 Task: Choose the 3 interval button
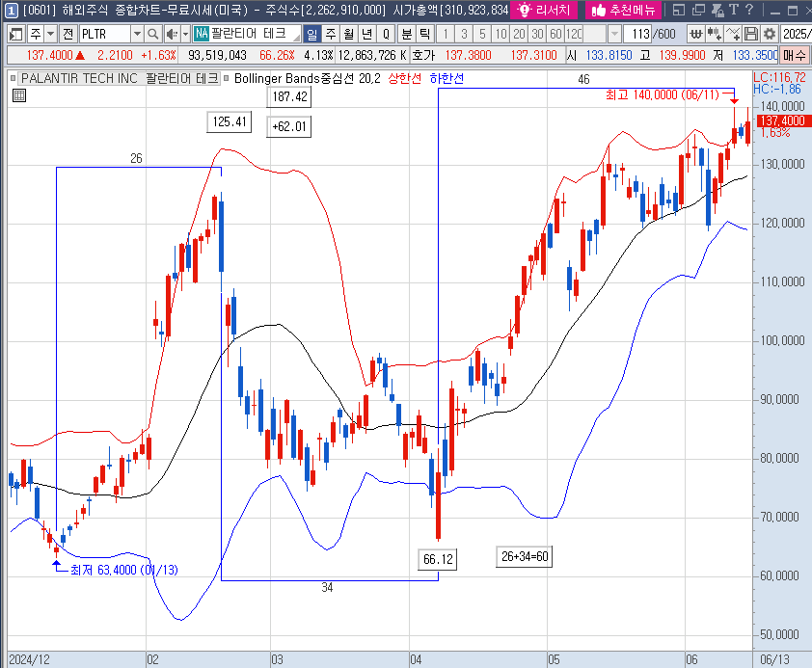tap(464, 35)
